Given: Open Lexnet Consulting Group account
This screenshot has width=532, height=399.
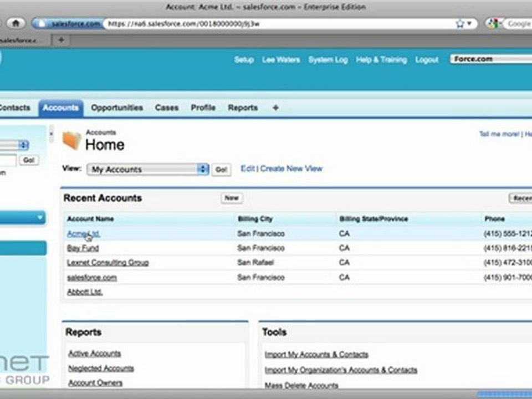Looking at the screenshot, I should pyautogui.click(x=108, y=262).
